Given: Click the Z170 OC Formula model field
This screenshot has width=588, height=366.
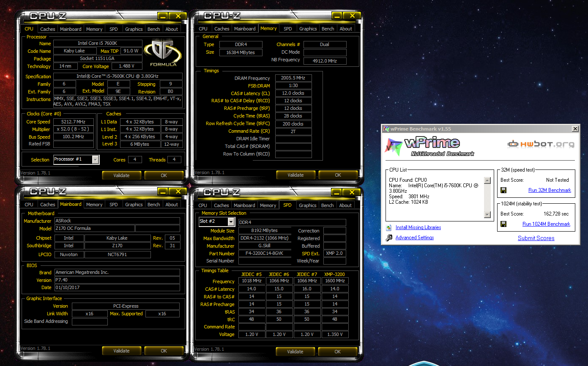Looking at the screenshot, I should 94,229.
